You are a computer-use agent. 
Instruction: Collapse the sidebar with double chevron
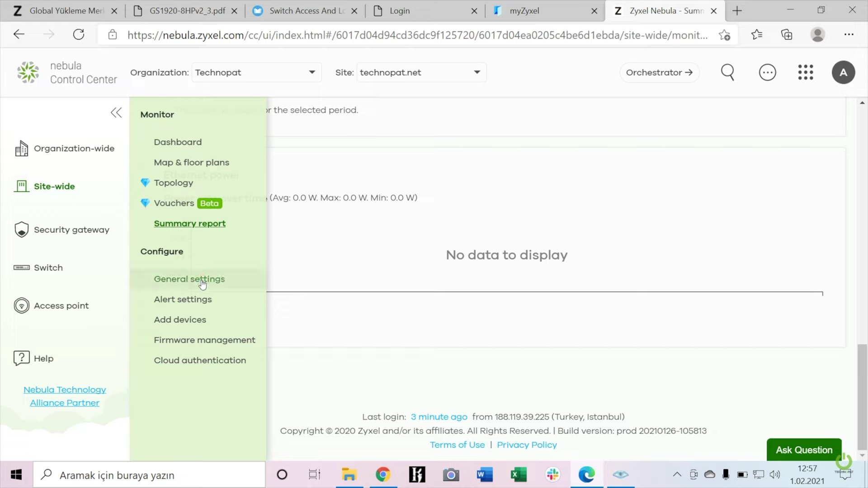point(116,113)
